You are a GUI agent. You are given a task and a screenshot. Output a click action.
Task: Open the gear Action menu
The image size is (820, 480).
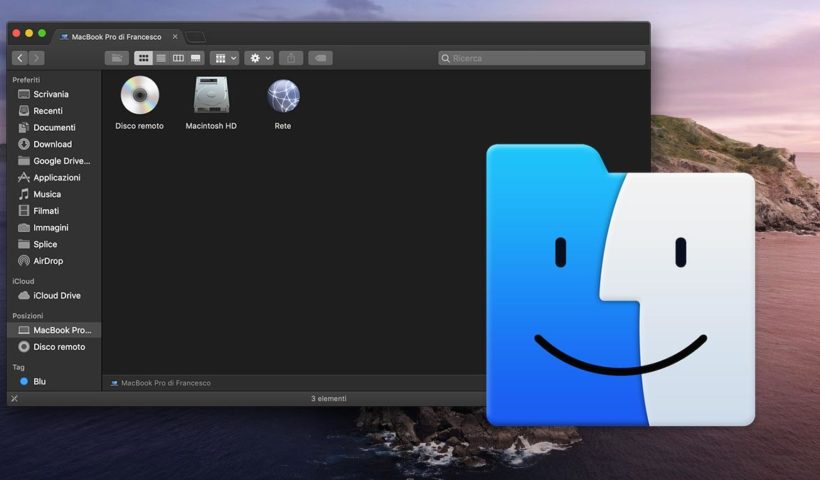point(259,58)
